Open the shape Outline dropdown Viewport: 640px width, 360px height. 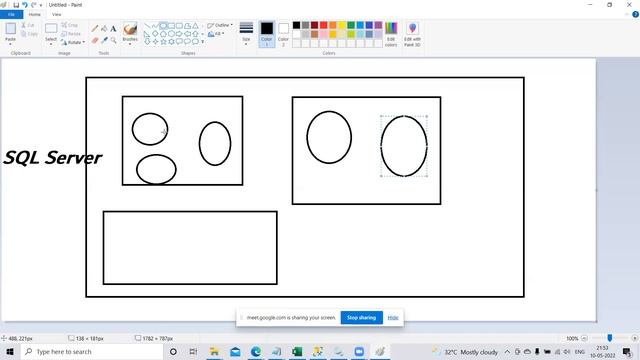[x=220, y=25]
